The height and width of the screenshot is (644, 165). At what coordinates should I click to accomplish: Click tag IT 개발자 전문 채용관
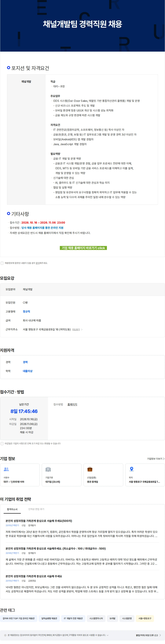pyautogui.click(x=73, y=619)
